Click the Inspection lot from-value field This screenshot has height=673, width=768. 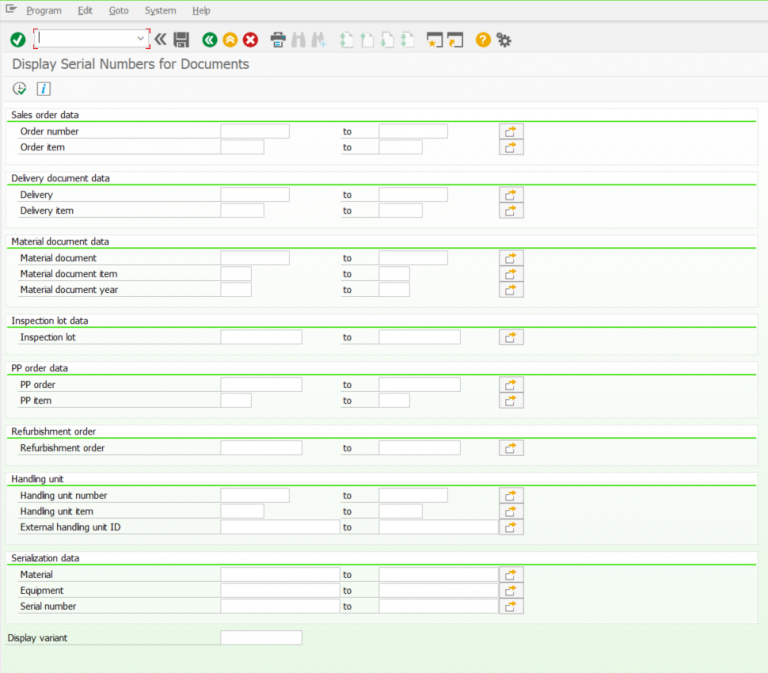tap(261, 337)
